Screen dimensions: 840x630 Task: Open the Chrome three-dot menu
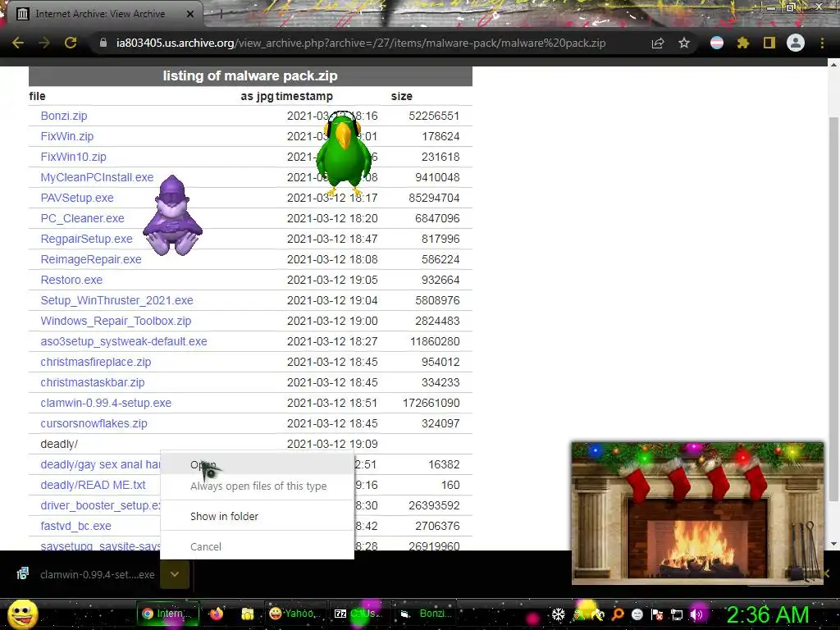[x=822, y=43]
